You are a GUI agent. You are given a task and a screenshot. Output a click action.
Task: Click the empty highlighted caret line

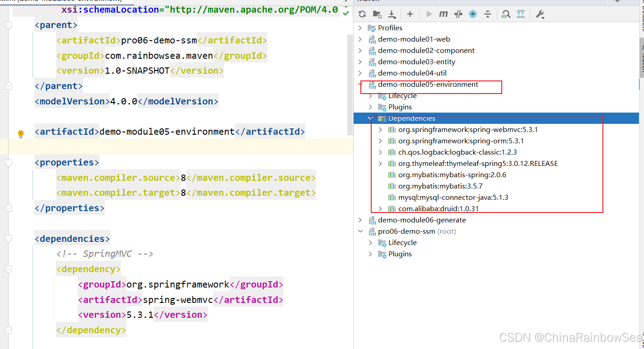[177, 147]
